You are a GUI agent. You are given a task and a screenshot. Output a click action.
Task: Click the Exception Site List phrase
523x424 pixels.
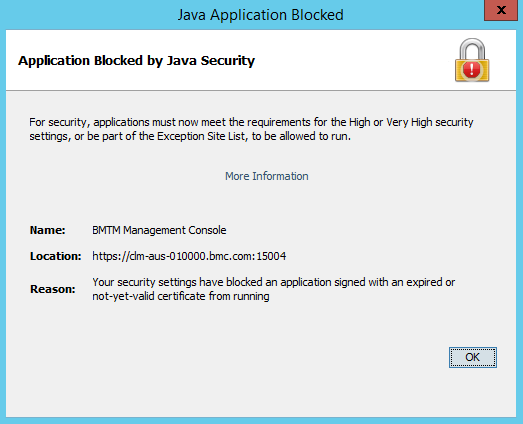pyautogui.click(x=201, y=136)
